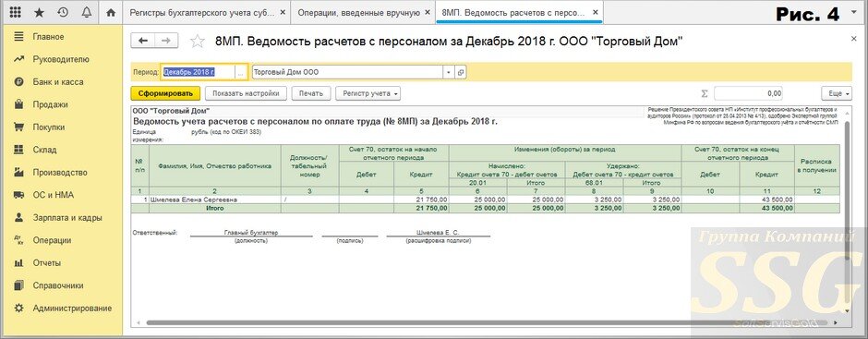Click the Сформировать button
Viewport: 868px width, 339px height.
(165, 93)
